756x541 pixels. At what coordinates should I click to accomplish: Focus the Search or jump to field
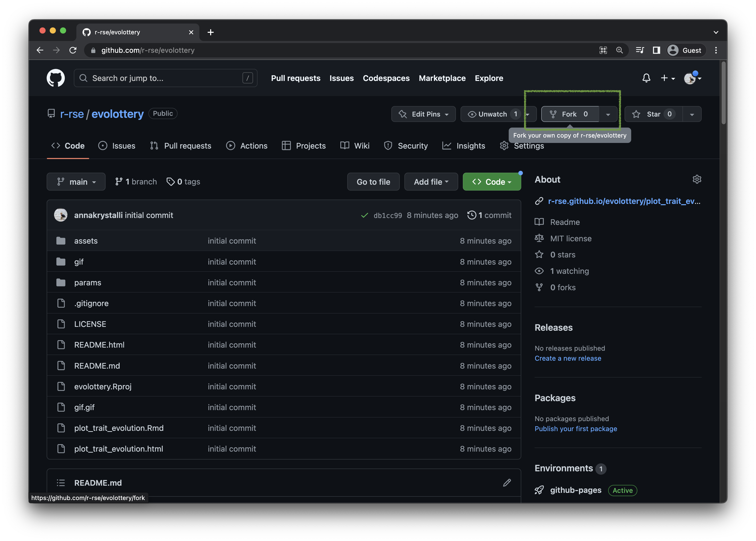coord(165,78)
